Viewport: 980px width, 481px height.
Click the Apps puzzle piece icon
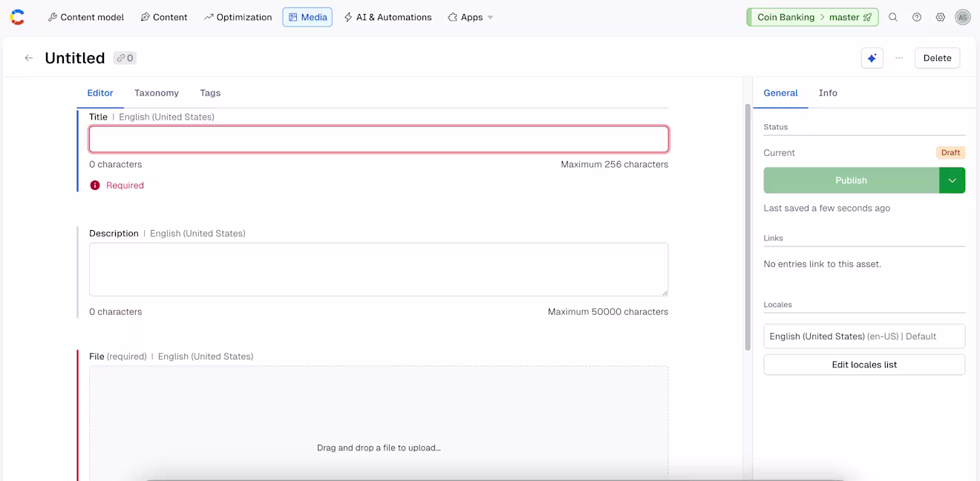(x=452, y=17)
